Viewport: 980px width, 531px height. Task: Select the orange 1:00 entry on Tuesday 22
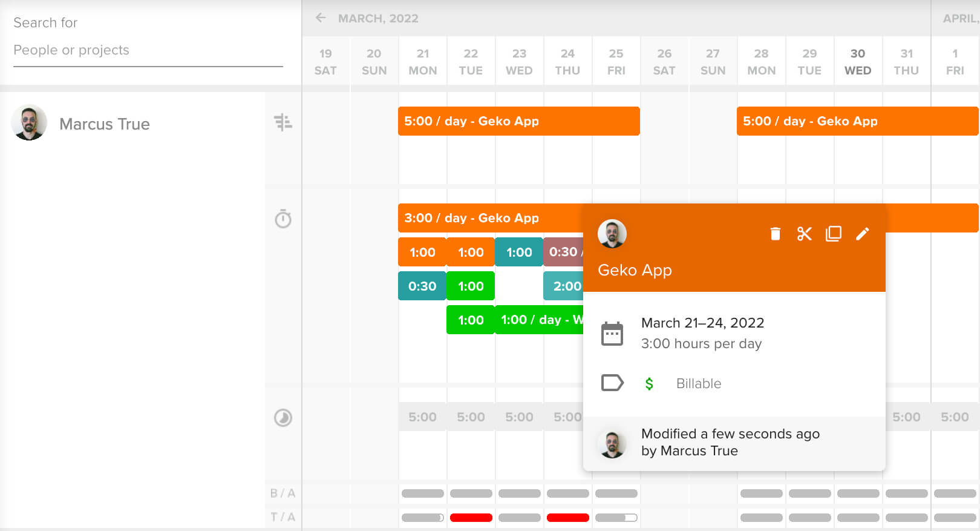point(471,252)
